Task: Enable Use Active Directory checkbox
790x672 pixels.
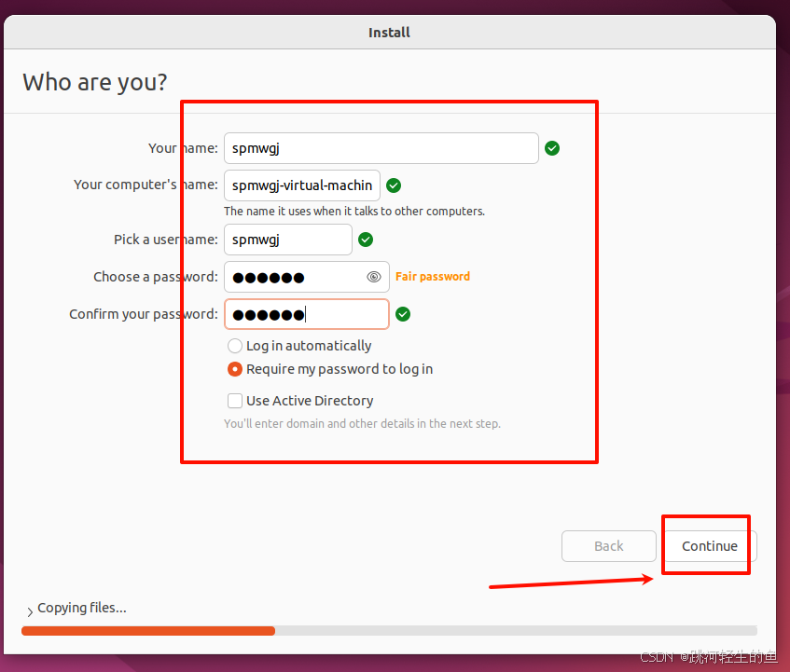Action: tap(235, 401)
